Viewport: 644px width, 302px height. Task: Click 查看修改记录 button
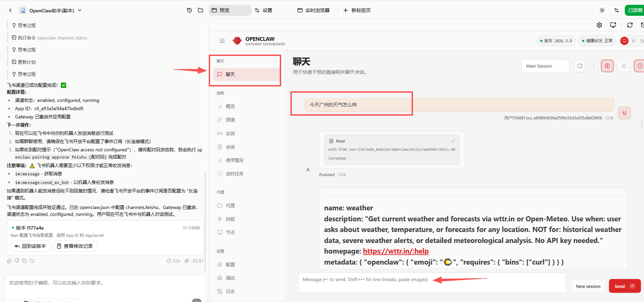74,246
